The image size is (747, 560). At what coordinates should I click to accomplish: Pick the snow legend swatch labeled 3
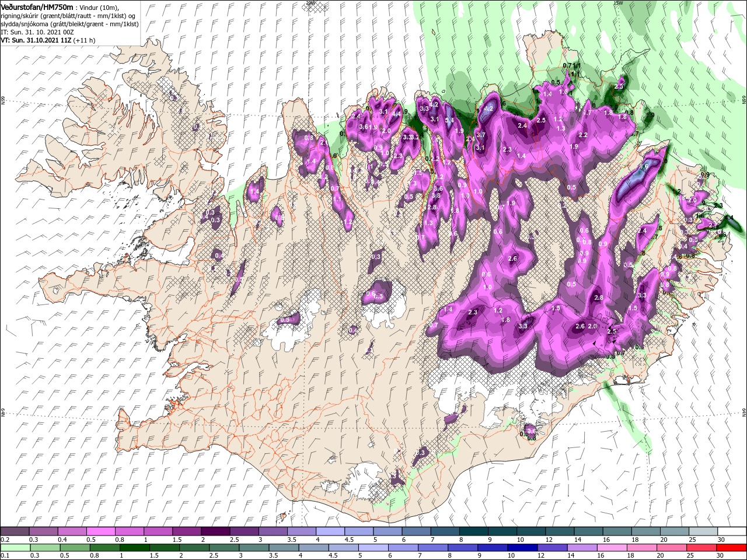[272, 531]
